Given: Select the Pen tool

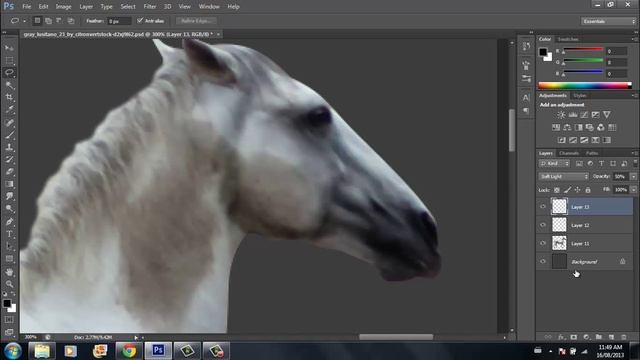Looking at the screenshot, I should coord(9,222).
